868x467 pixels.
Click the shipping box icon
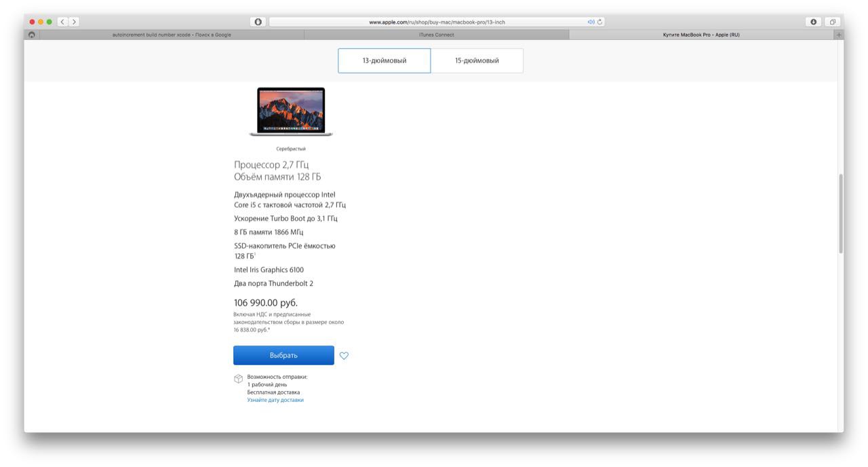[x=238, y=379]
